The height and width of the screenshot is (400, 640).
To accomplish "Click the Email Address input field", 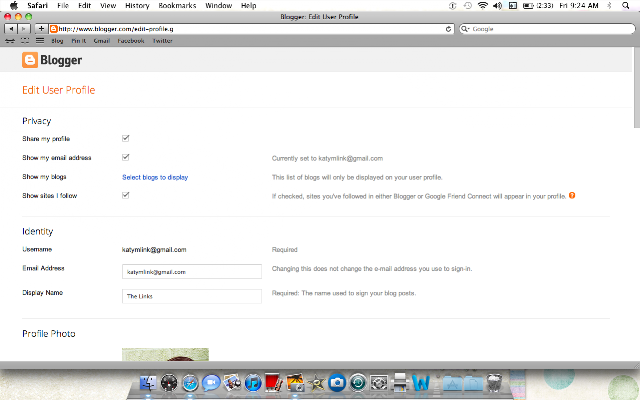I will (192, 271).
